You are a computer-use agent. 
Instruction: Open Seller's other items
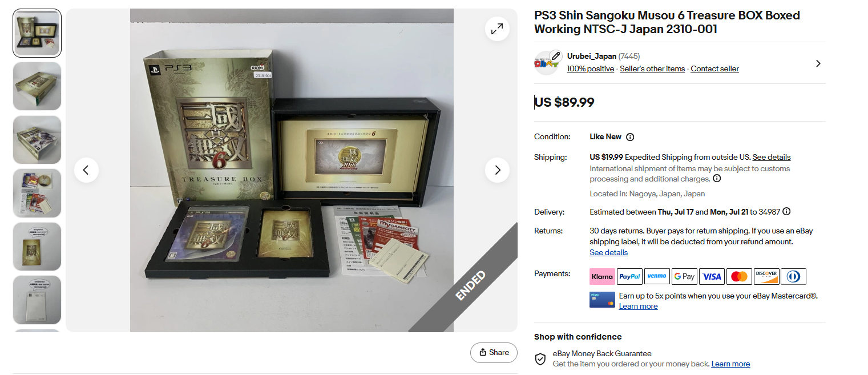[652, 69]
